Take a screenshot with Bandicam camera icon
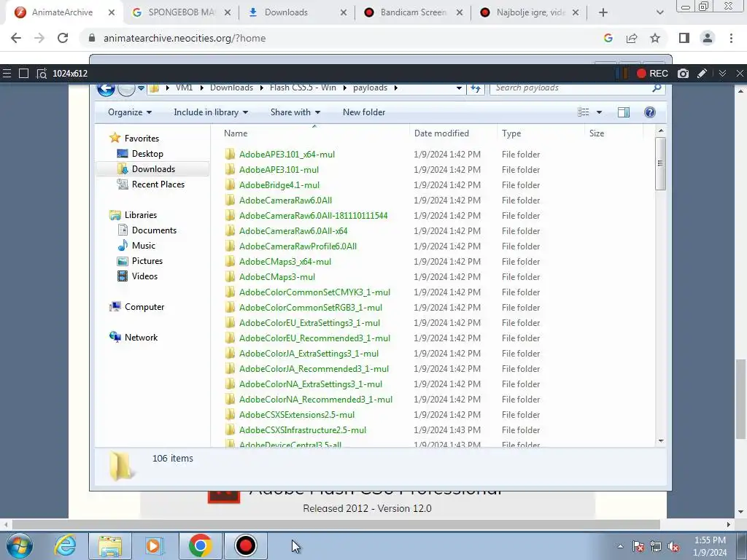This screenshot has width=747, height=560. pos(683,74)
